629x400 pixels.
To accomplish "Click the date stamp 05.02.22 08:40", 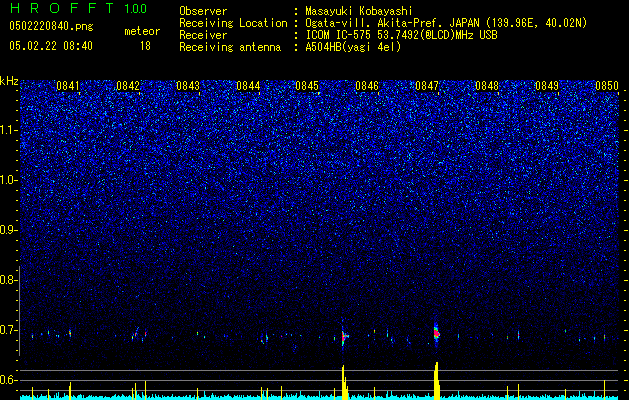I will [51, 46].
